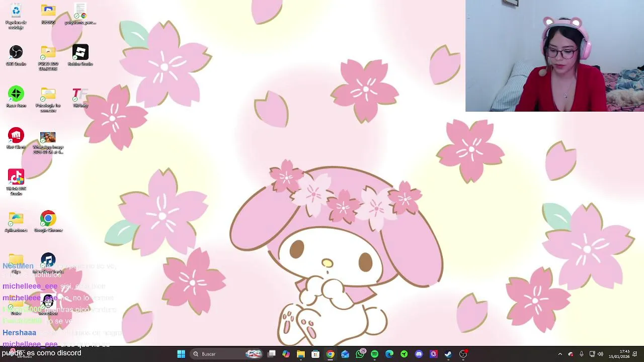Open Outlook mail from the taskbar
Image resolution: width=644 pixels, height=362 pixels.
345,354
